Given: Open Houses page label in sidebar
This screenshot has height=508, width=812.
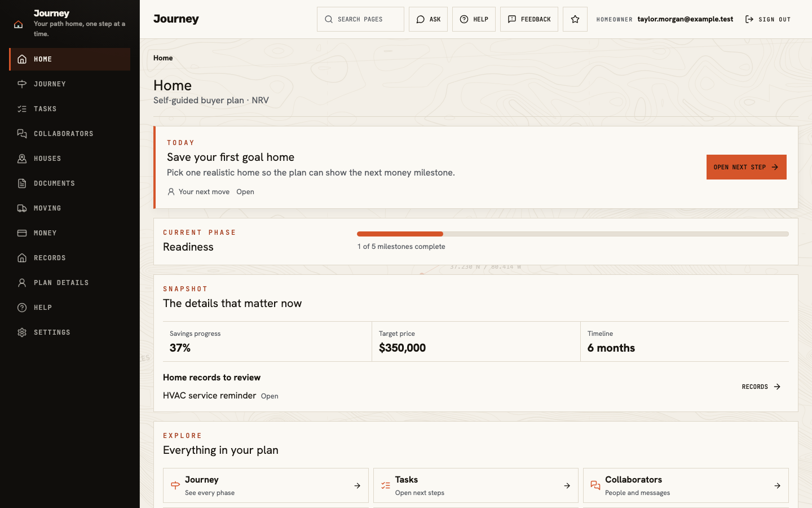Looking at the screenshot, I should [x=47, y=159].
